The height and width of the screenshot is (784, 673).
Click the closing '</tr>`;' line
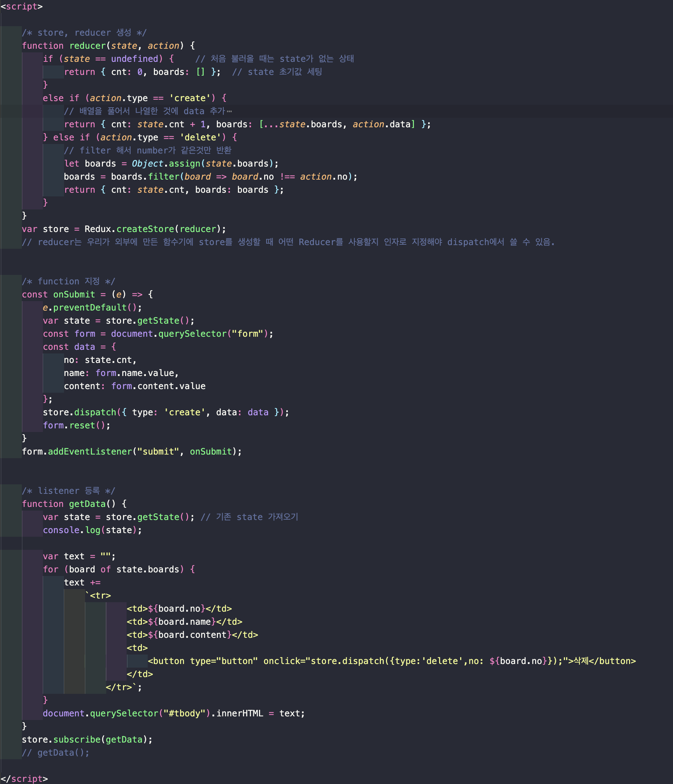click(x=124, y=687)
